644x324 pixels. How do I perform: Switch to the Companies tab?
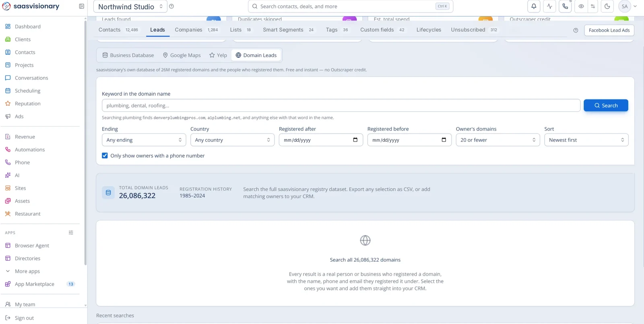(x=196, y=30)
